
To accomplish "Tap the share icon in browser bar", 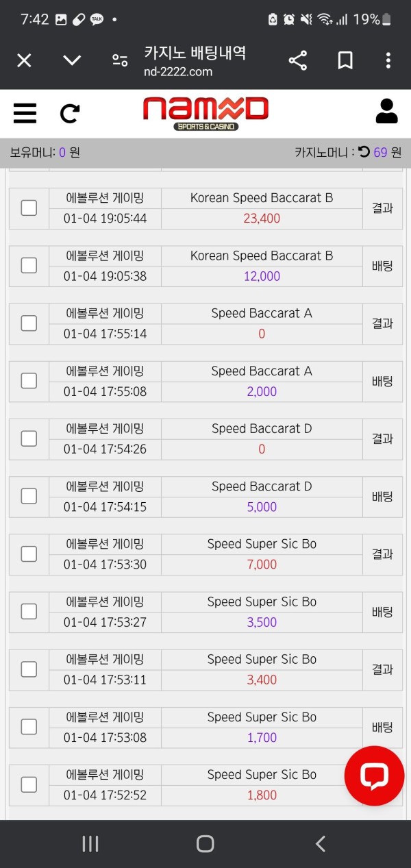I will tap(298, 61).
